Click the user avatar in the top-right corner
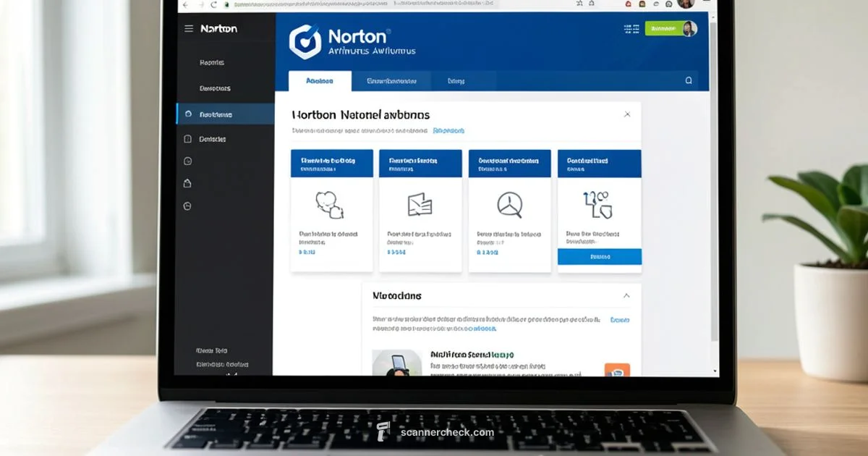Screen dimensions: 868x456 tap(689, 28)
